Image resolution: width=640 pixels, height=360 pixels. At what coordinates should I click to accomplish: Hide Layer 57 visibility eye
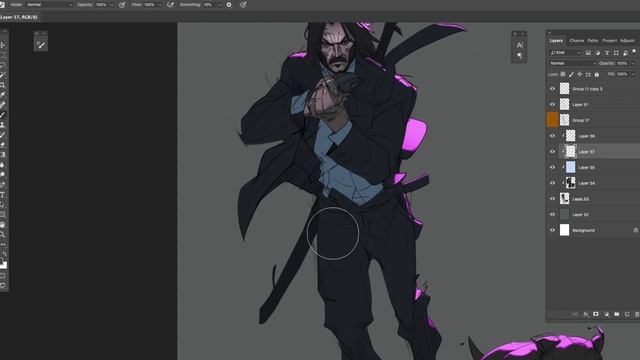552,151
